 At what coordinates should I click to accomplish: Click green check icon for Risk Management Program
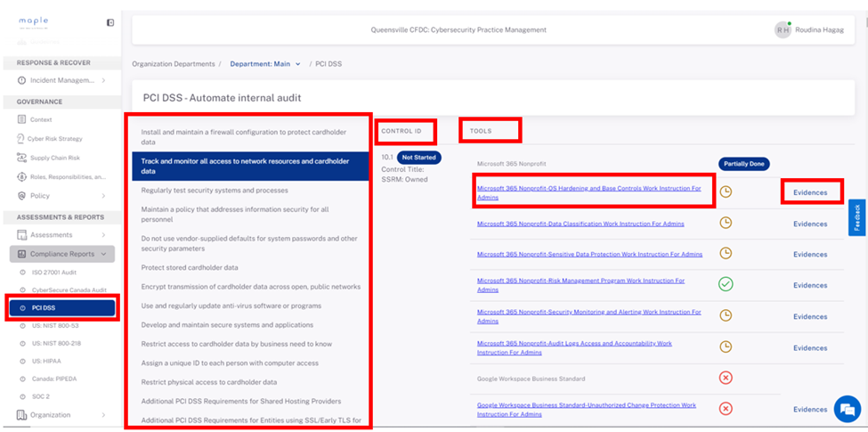[726, 285]
